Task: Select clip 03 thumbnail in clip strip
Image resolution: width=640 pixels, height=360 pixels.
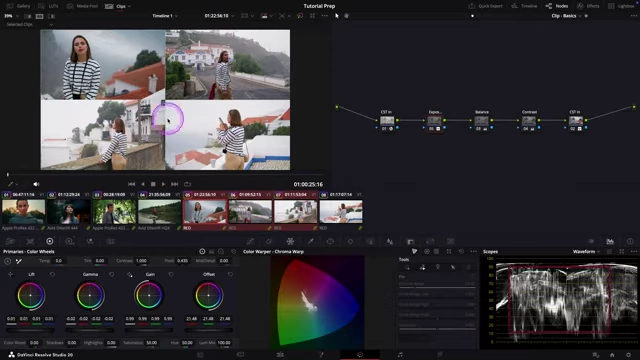Action: pos(114,211)
